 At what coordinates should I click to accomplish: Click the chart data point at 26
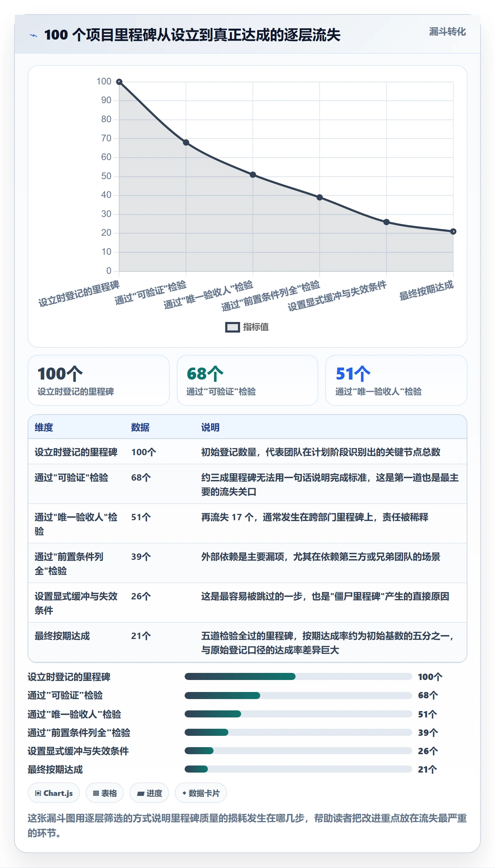[x=386, y=222]
